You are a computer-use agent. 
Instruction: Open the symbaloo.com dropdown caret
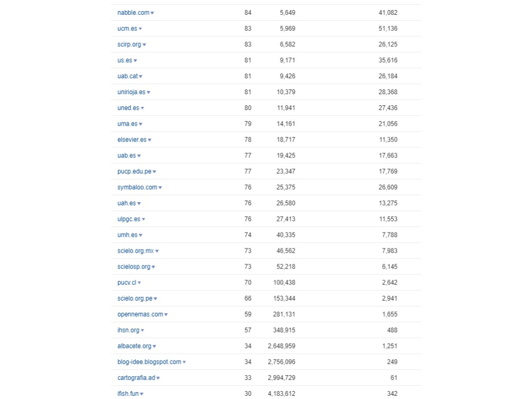(x=160, y=188)
